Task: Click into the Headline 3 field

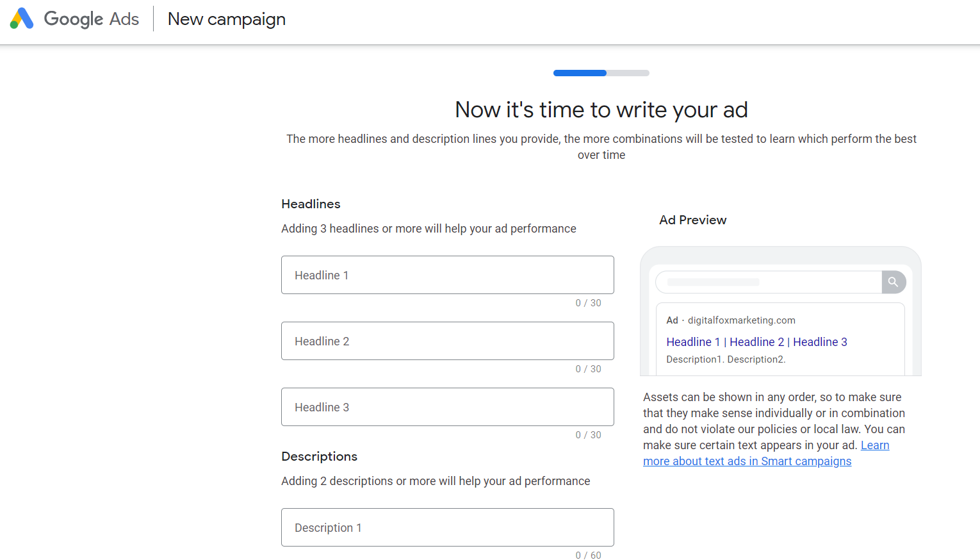Action: click(447, 407)
